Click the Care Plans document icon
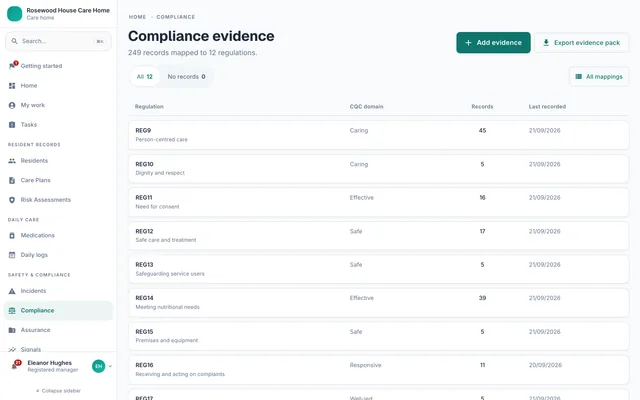Viewport: 640px width, 400px height. [12, 180]
